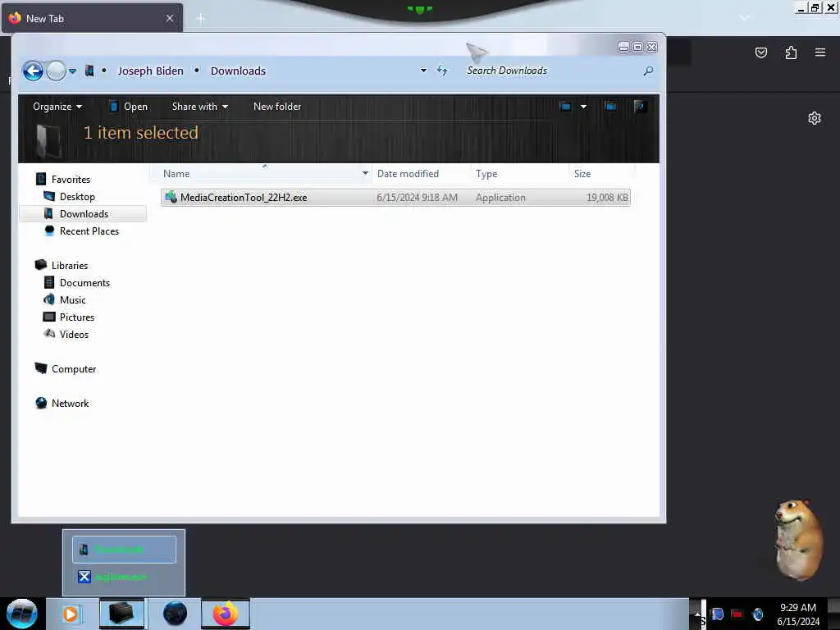840x630 pixels.
Task: Open the Organize menu
Action: click(x=57, y=107)
